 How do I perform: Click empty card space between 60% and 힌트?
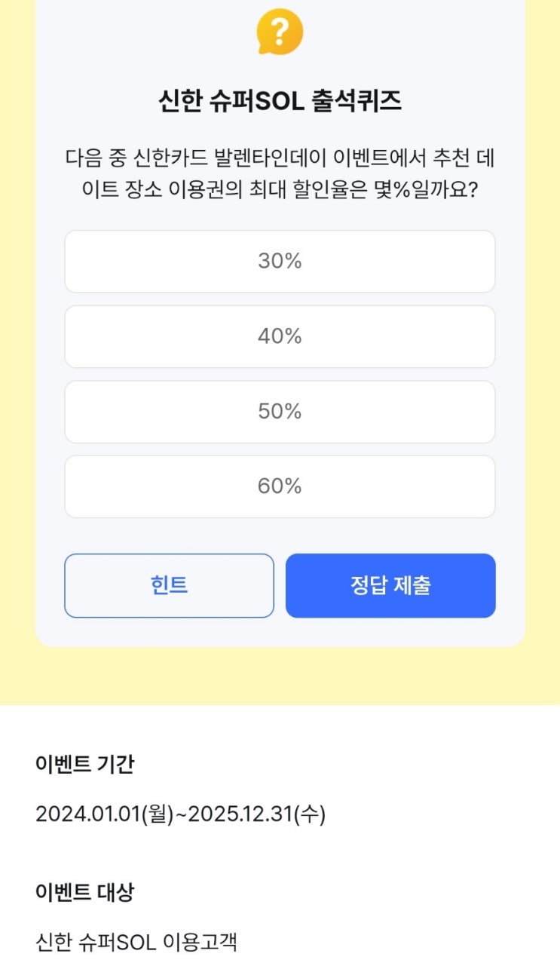[x=280, y=536]
